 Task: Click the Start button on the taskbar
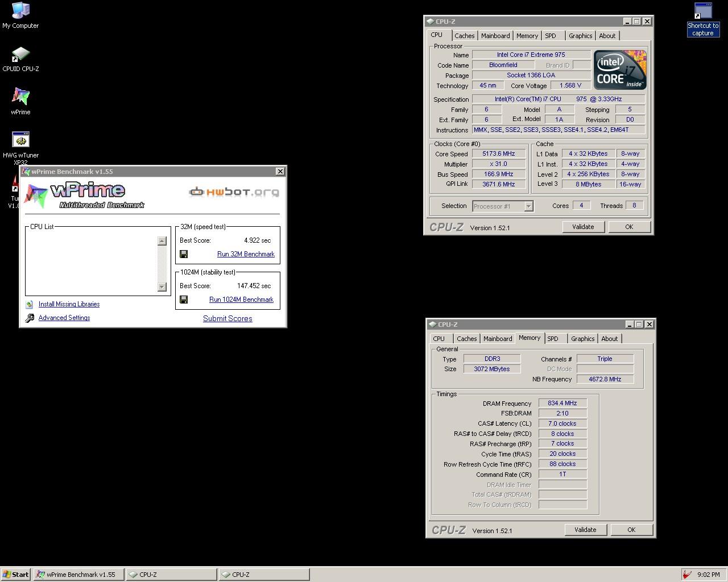click(x=16, y=575)
